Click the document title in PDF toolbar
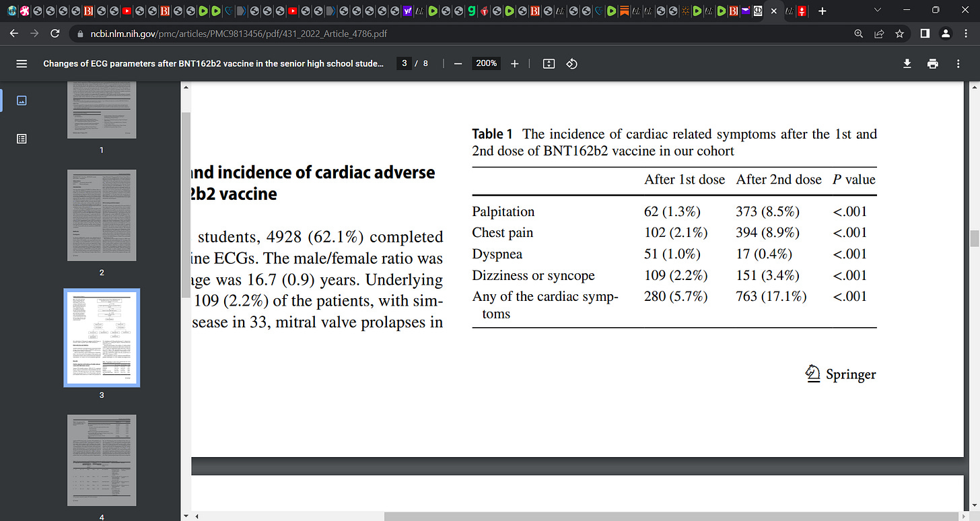The width and height of the screenshot is (980, 521). pyautogui.click(x=213, y=63)
